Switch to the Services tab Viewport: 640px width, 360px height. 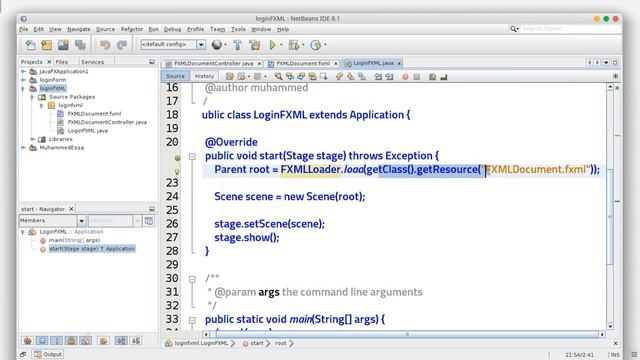pos(92,62)
